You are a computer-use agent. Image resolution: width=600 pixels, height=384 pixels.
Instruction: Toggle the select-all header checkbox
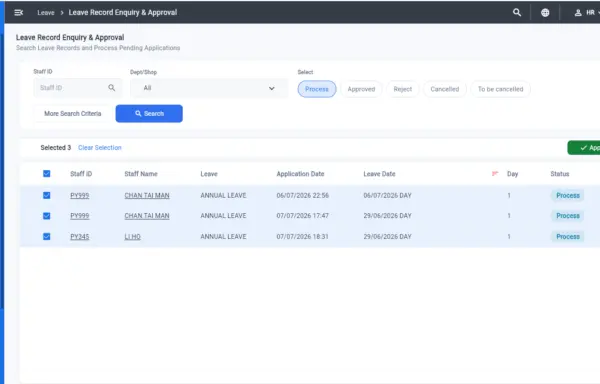coord(47,174)
